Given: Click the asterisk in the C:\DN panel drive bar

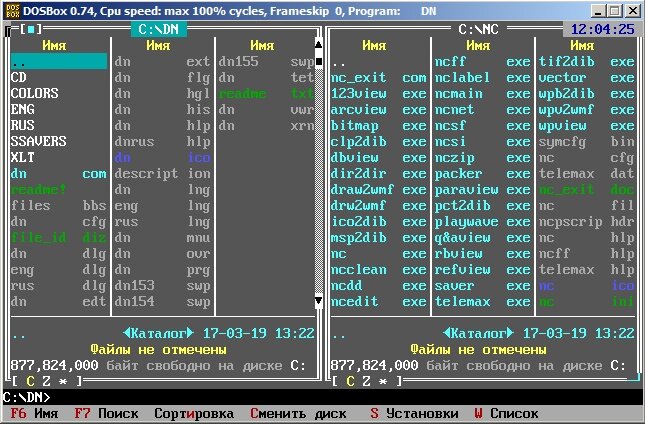Looking at the screenshot, I should tap(63, 382).
